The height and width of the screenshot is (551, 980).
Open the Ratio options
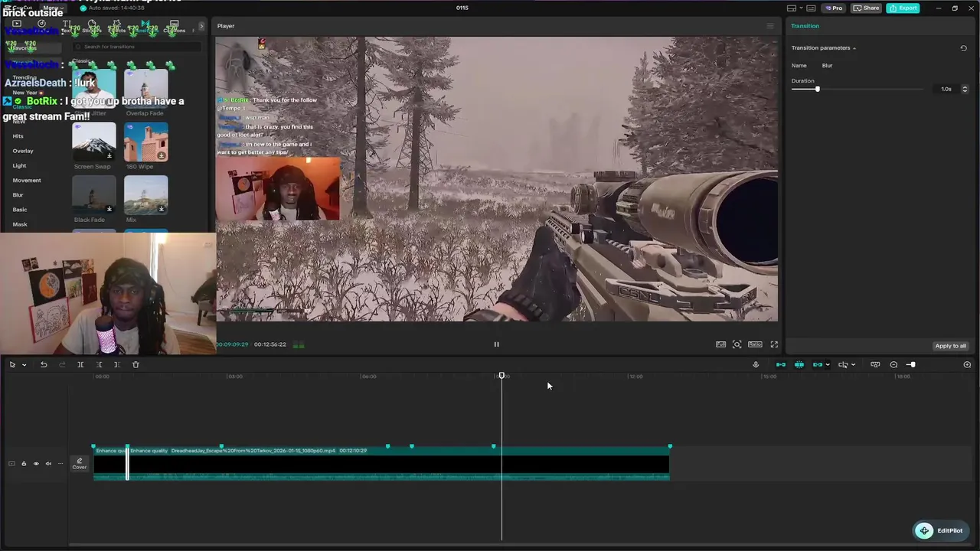[755, 344]
